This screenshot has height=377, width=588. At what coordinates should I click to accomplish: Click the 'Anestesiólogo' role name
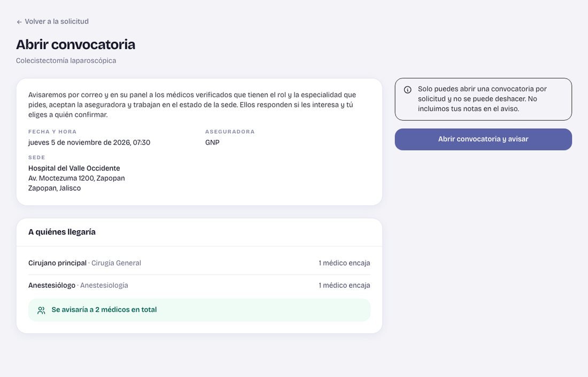[x=52, y=285]
